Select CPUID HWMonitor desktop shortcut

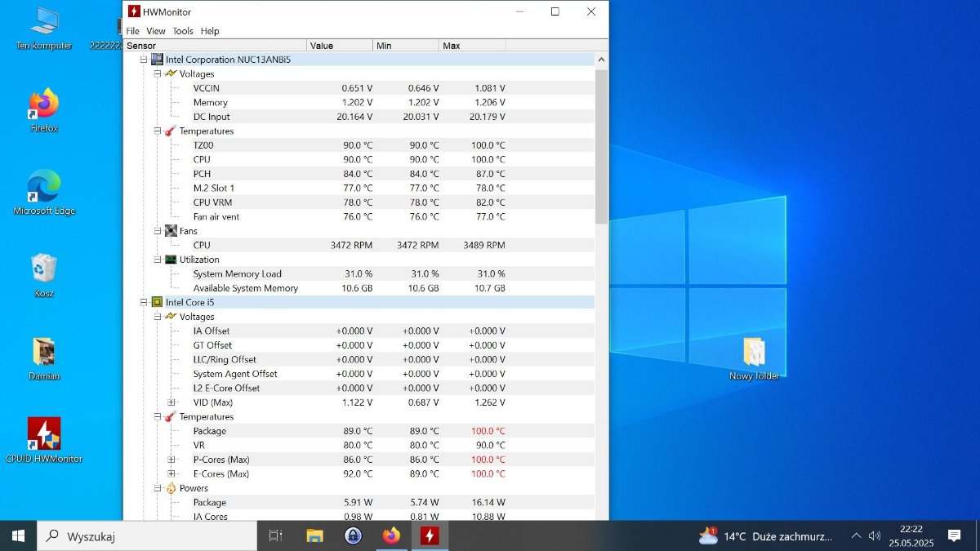(x=44, y=441)
